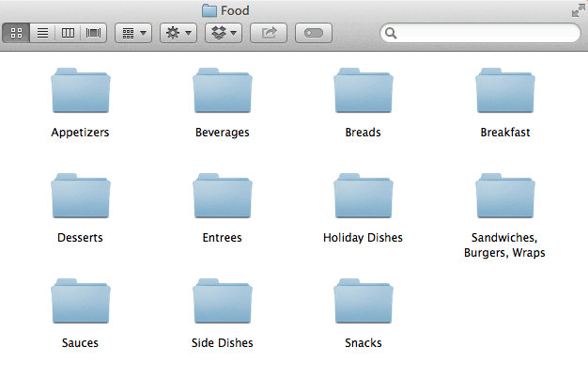Select the Appetizers folder icon
This screenshot has height=378, width=588.
[81, 90]
